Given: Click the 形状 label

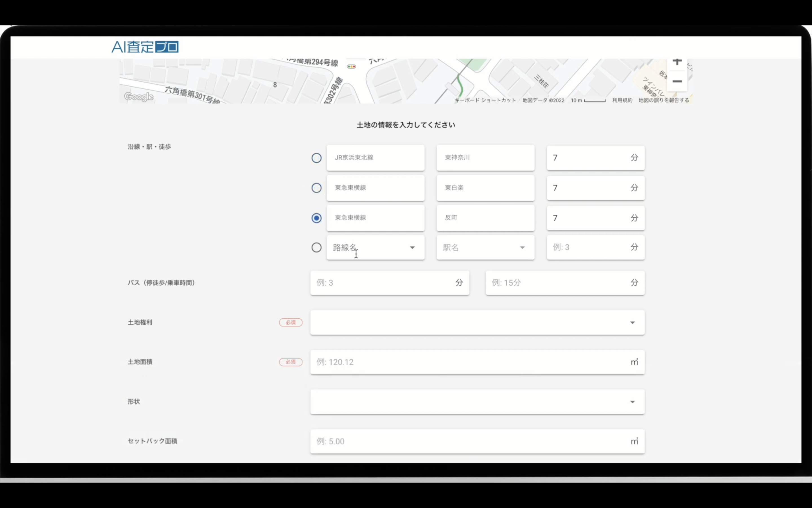Looking at the screenshot, I should [134, 402].
